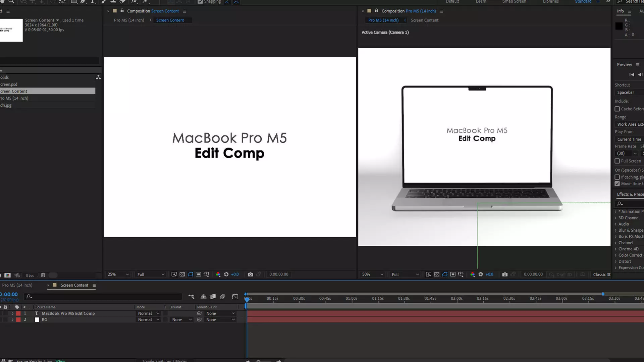Image resolution: width=644 pixels, height=362 pixels.
Task: Open Preview shortcut Spacebar dropdown
Action: click(630, 93)
